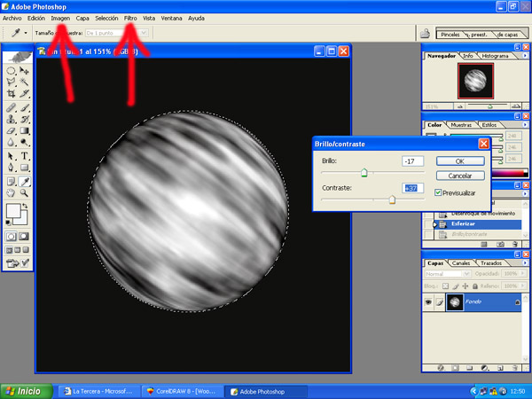Click trash icon in Layers panel

click(x=514, y=368)
